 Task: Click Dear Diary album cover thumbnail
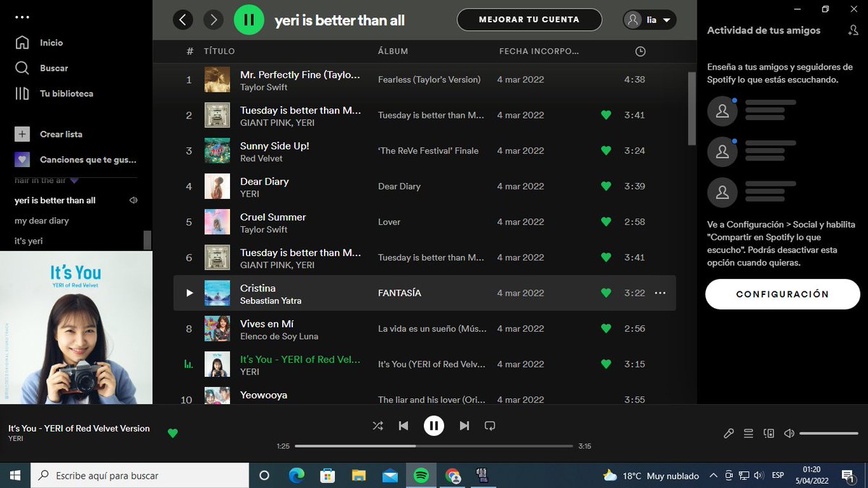click(x=217, y=186)
